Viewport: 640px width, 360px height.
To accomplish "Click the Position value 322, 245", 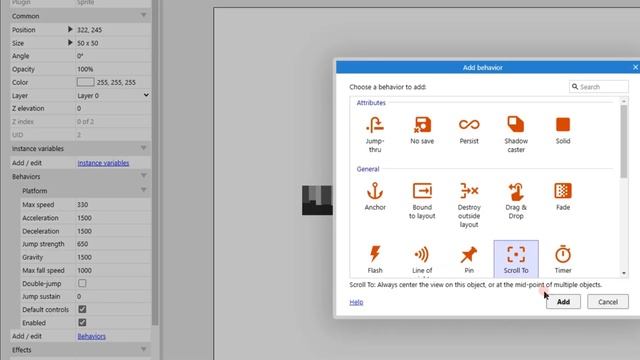I will [x=89, y=30].
